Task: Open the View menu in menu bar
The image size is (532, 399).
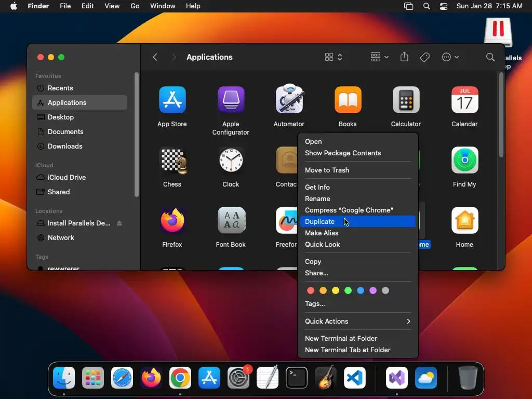Action: [112, 6]
